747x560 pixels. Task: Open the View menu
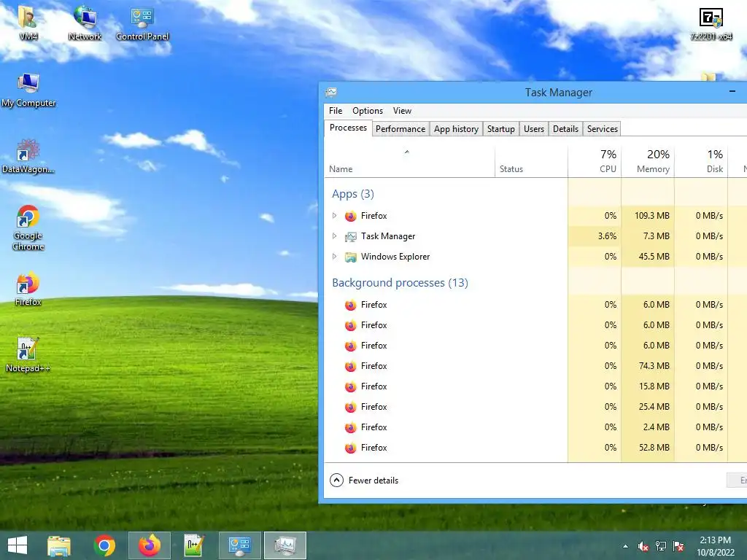tap(402, 111)
